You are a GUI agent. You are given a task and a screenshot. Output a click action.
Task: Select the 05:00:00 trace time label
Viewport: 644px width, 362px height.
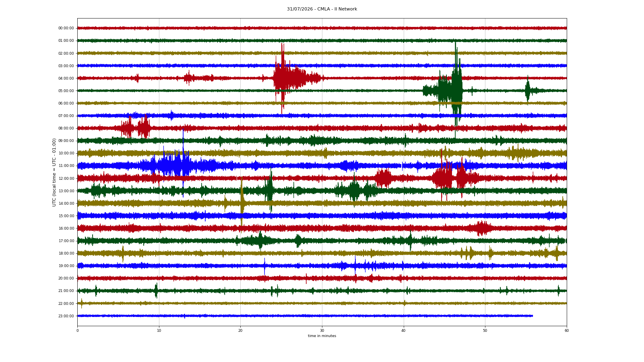click(66, 90)
